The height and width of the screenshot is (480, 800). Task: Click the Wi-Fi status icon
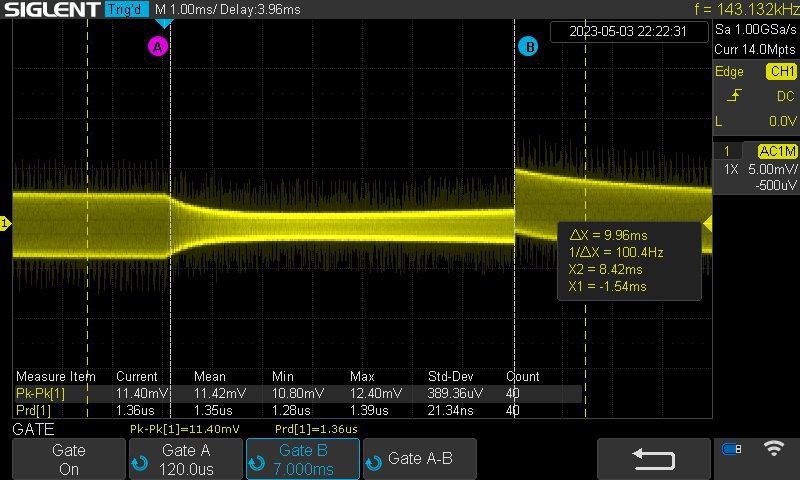773,448
